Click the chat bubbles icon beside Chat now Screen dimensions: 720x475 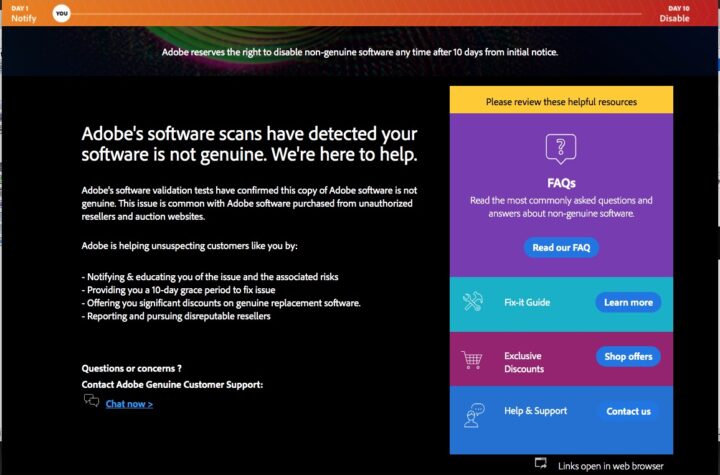[x=91, y=400]
